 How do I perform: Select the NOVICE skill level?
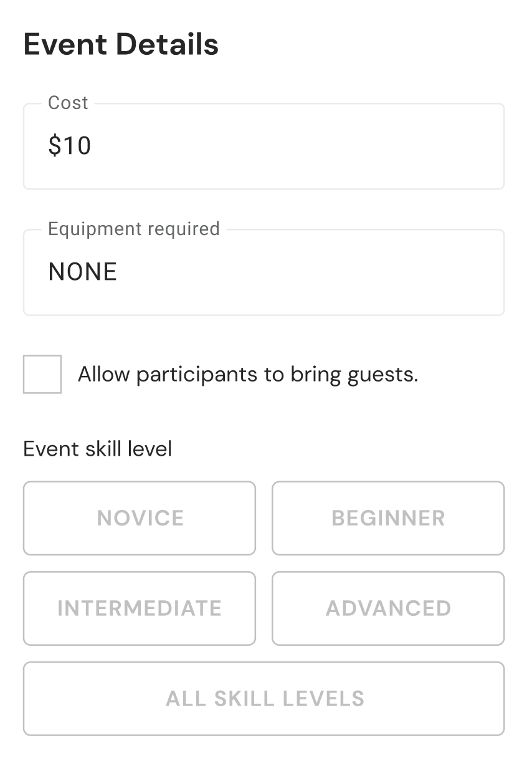click(140, 518)
